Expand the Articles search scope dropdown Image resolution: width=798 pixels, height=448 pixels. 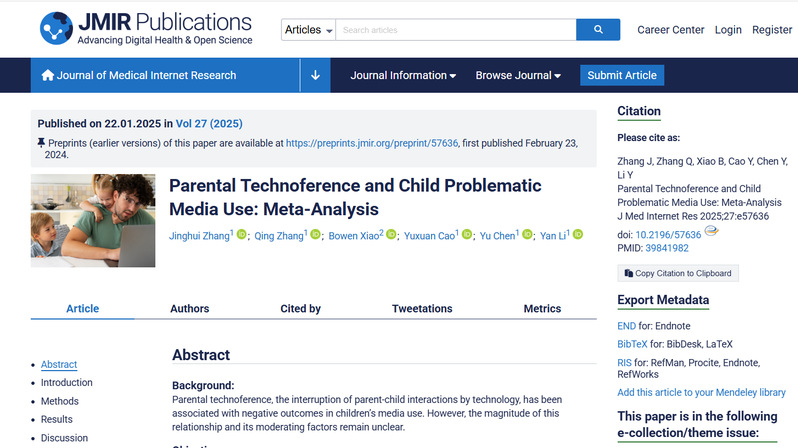click(308, 30)
